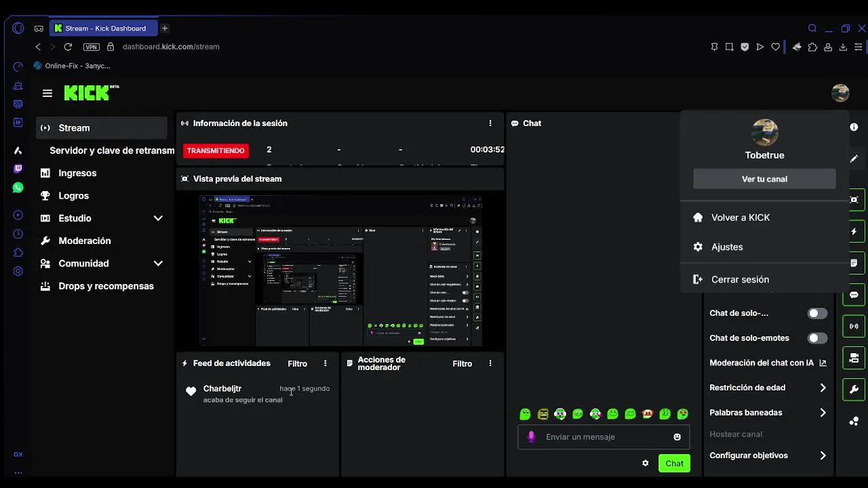Open options menu of Feed de actividades
The width and height of the screenshot is (868, 488).
point(325,363)
